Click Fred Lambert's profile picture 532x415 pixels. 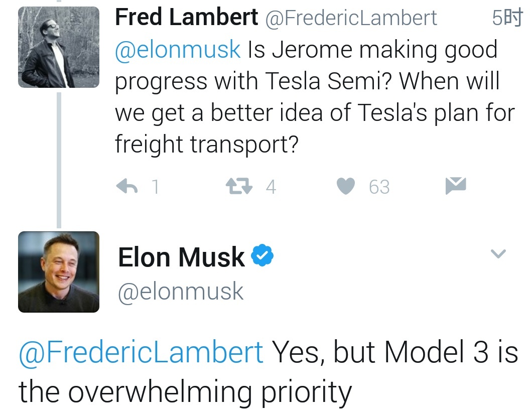click(x=58, y=46)
